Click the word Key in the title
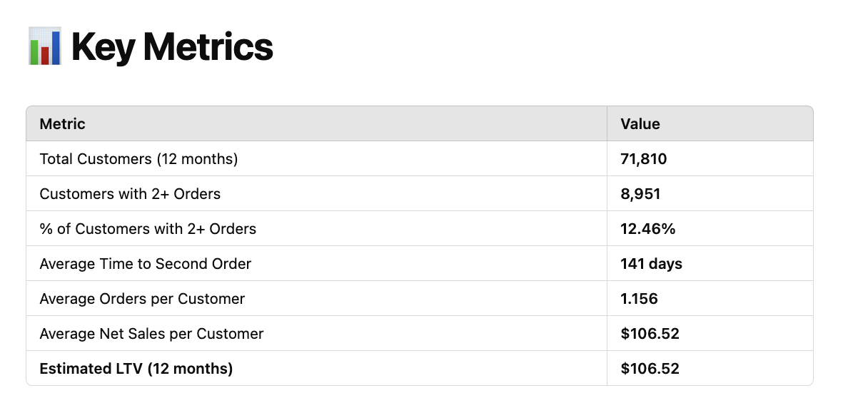This screenshot has height=408, width=868. pos(104,49)
